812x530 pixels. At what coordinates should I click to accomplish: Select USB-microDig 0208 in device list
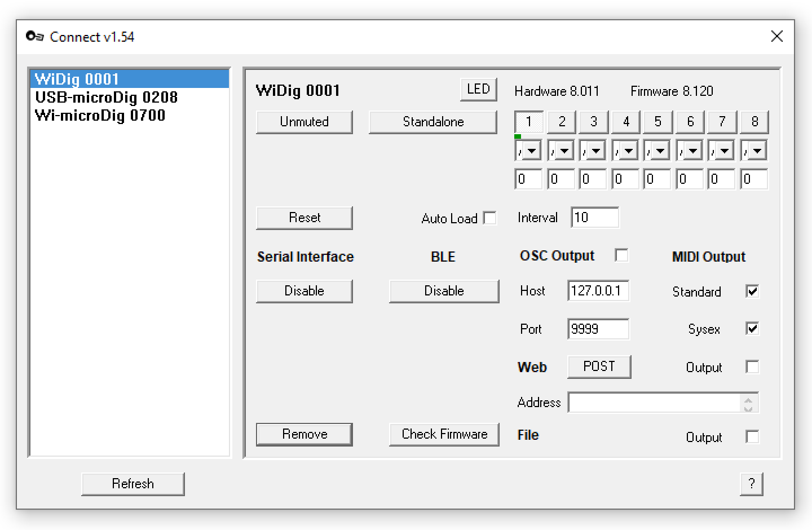tap(129, 97)
